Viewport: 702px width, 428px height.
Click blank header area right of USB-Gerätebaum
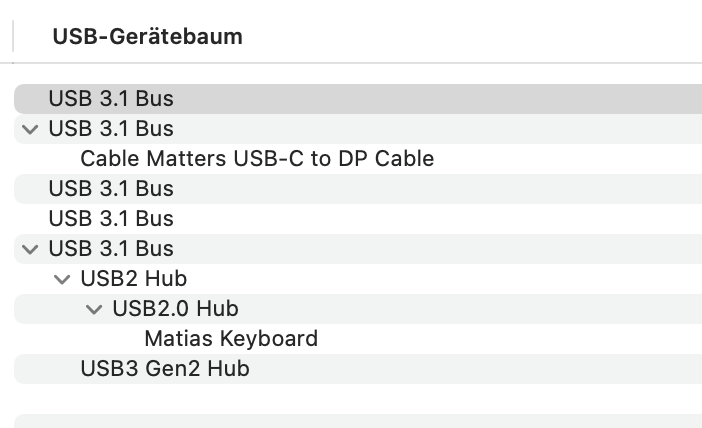click(480, 37)
